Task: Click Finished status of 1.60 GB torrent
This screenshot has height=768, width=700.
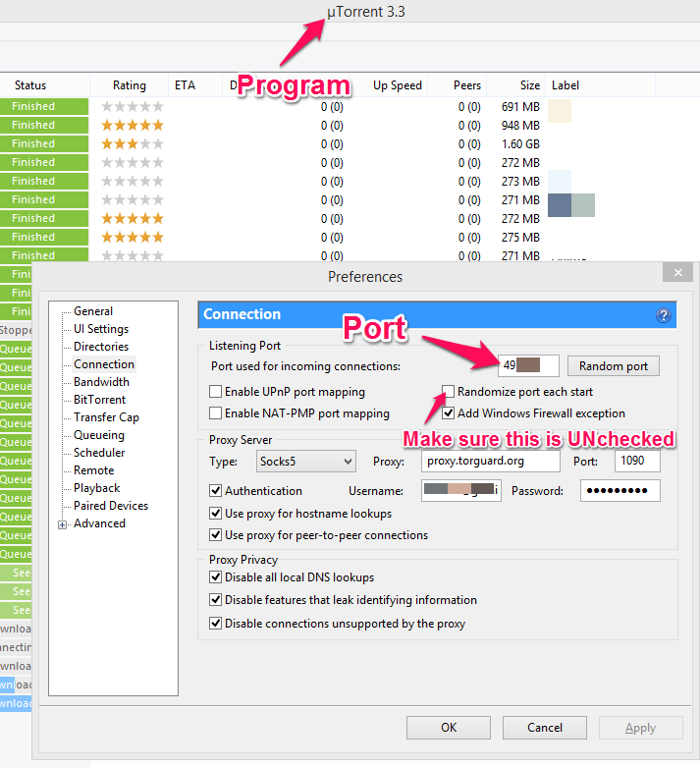Action: click(44, 143)
